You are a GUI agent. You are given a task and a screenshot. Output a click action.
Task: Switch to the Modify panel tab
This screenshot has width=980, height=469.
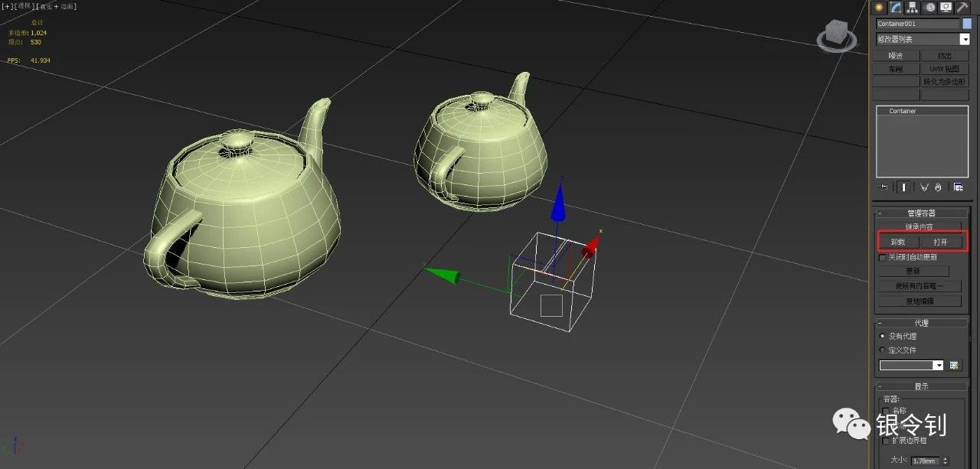(896, 7)
